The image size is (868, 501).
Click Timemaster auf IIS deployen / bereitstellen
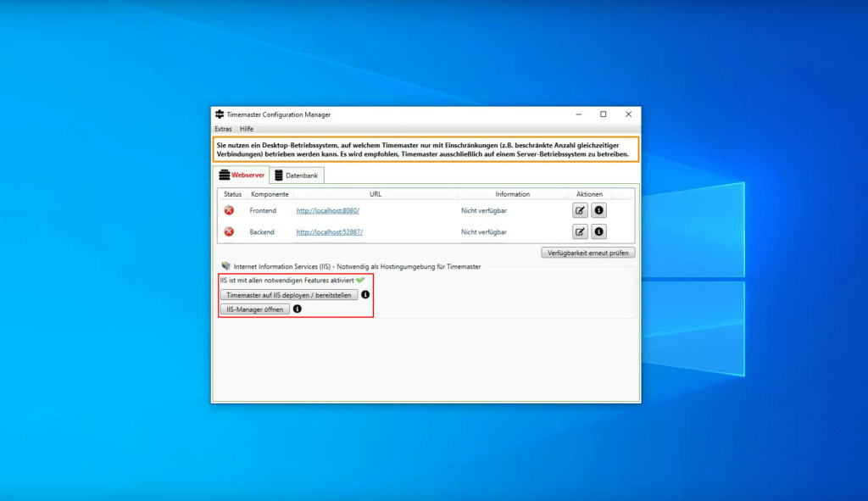coord(288,295)
